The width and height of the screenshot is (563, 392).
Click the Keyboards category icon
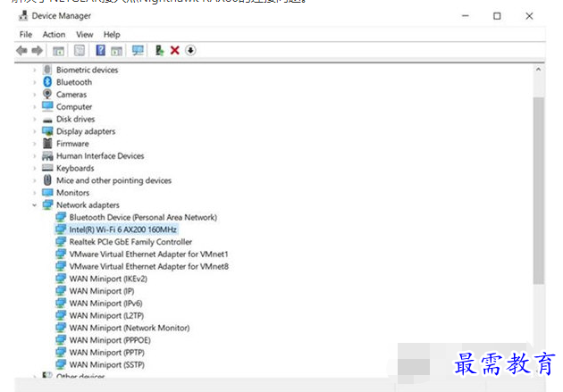pyautogui.click(x=47, y=168)
